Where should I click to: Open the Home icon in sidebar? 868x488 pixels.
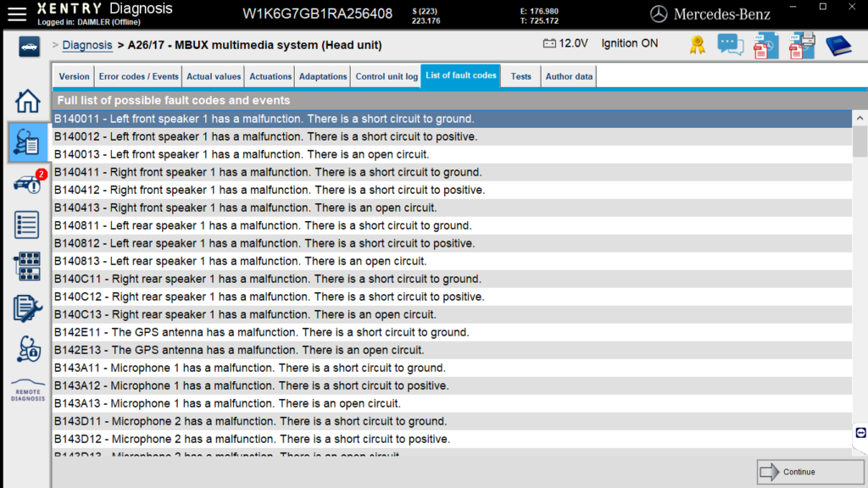pos(27,101)
